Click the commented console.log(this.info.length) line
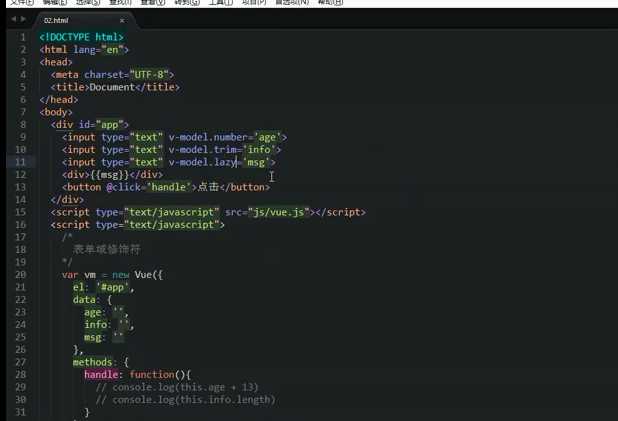 [185, 400]
